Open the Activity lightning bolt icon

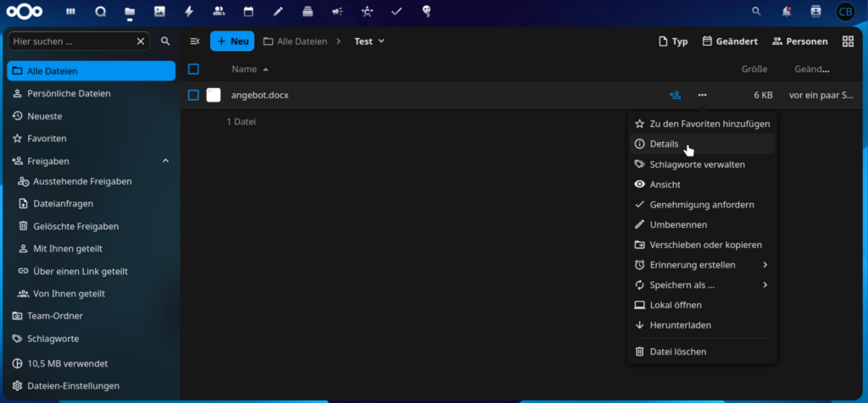click(189, 11)
